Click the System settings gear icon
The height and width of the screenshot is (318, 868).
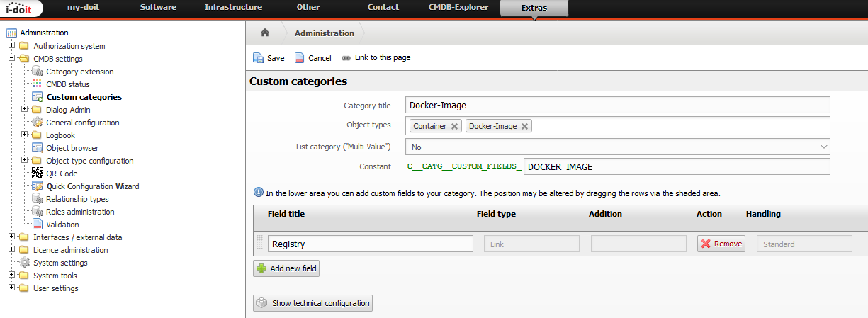(x=25, y=263)
